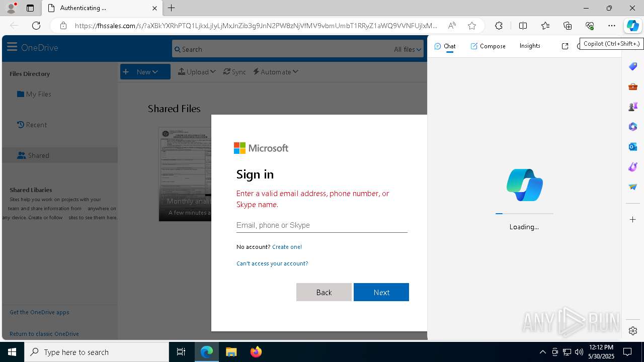Image resolution: width=644 pixels, height=362 pixels.
Task: Open a new browser tab
Action: click(172, 8)
